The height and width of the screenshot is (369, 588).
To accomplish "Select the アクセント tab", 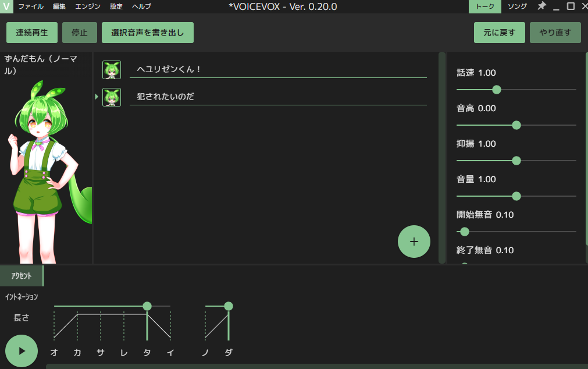I will pos(22,276).
